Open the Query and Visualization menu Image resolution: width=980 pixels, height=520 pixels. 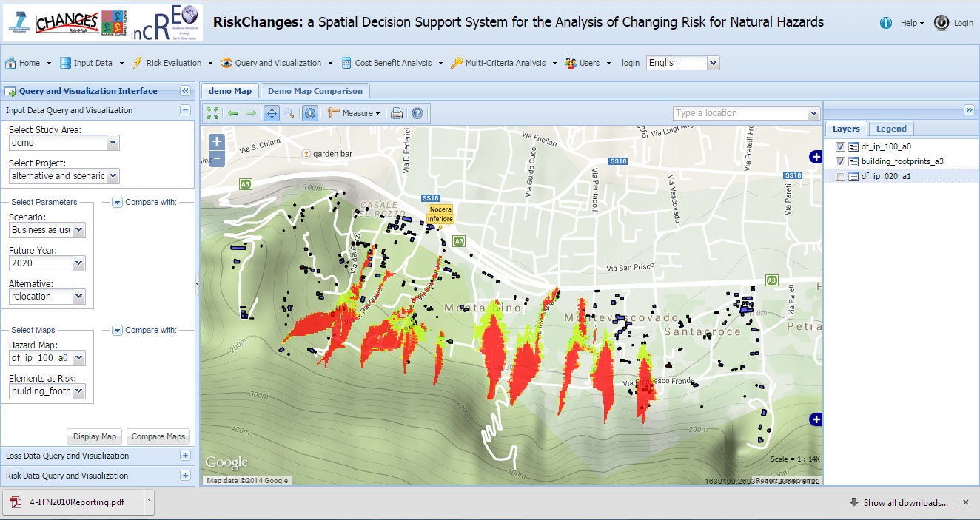point(278,63)
